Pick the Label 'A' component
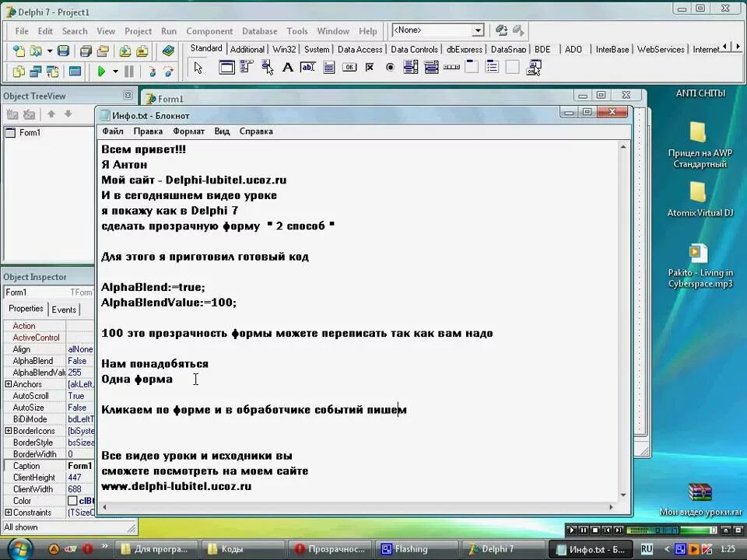The width and height of the screenshot is (747, 560). pyautogui.click(x=288, y=67)
